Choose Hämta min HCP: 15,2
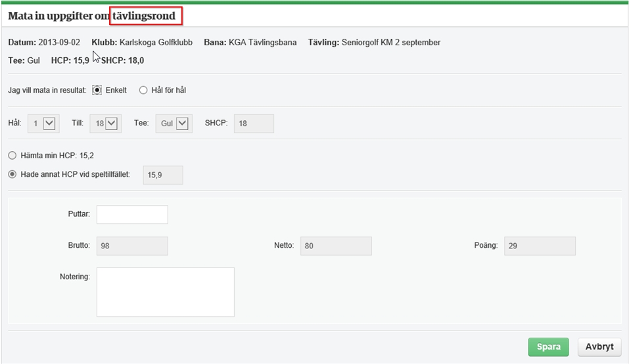Viewport: 631px width, 364px height. [12, 155]
